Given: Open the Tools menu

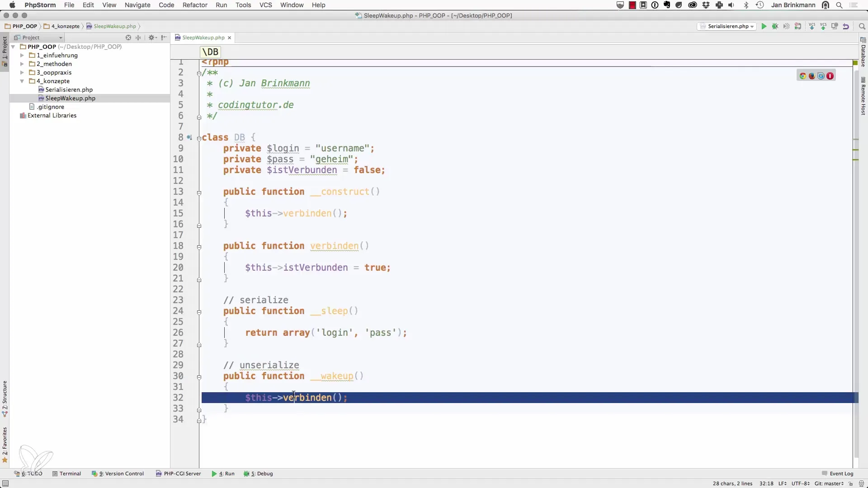Looking at the screenshot, I should [243, 5].
